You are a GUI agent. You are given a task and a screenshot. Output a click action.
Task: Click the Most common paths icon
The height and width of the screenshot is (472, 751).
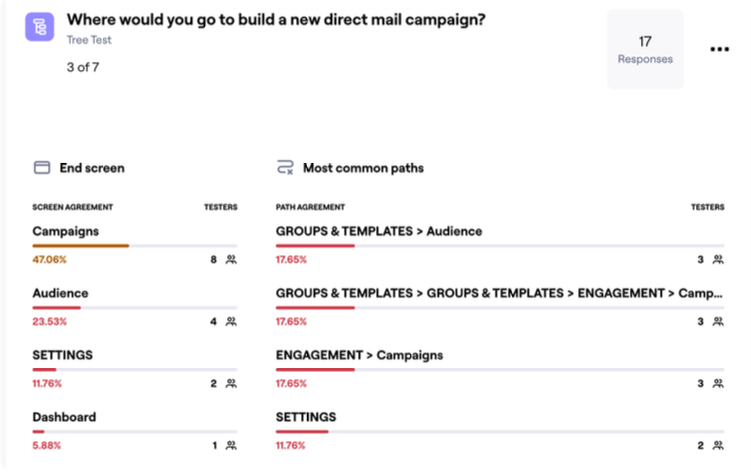285,168
